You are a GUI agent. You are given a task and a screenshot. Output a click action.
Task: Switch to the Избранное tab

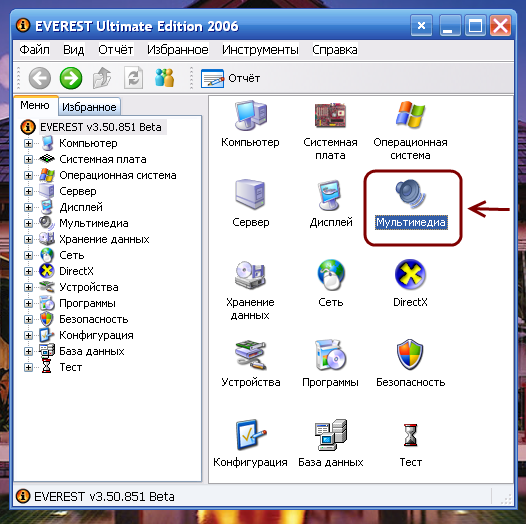click(x=89, y=107)
